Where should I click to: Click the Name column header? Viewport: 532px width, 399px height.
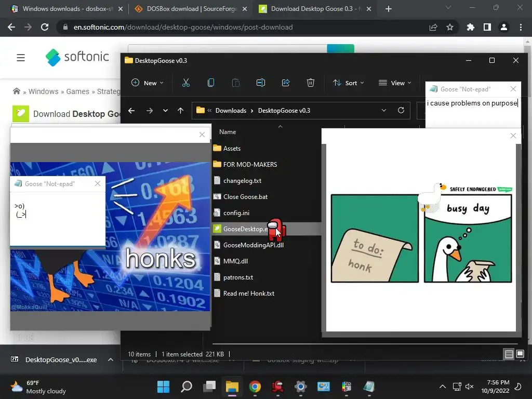228,132
